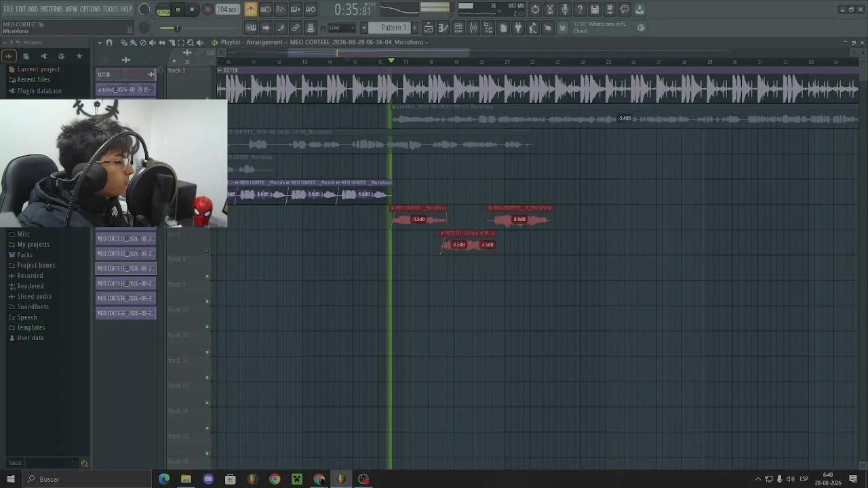Viewport: 868px width, 488px height.
Task: Click the 104 tempo field
Action: 227,10
